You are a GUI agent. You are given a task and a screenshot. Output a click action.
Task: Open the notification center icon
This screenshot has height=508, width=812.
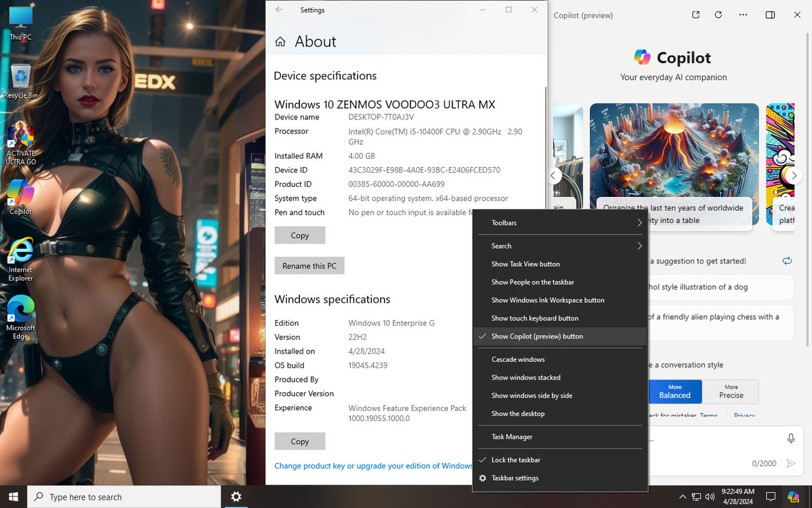click(771, 497)
